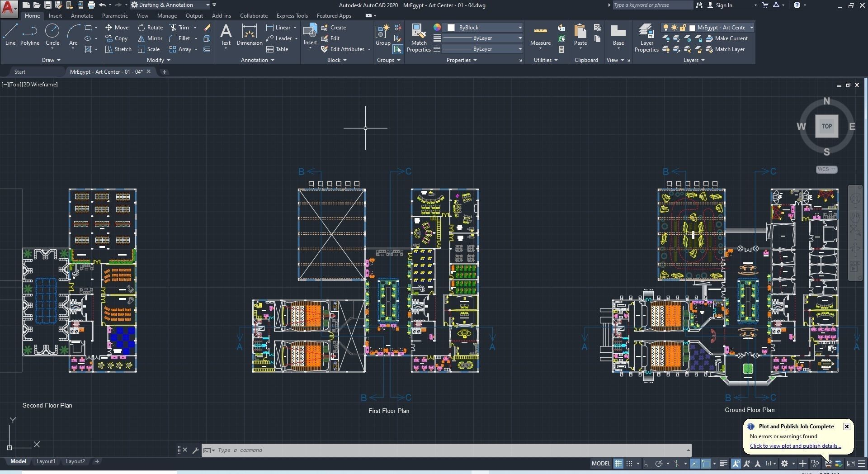Open the Annotate ribbon tab
This screenshot has height=474, width=868.
tap(82, 16)
